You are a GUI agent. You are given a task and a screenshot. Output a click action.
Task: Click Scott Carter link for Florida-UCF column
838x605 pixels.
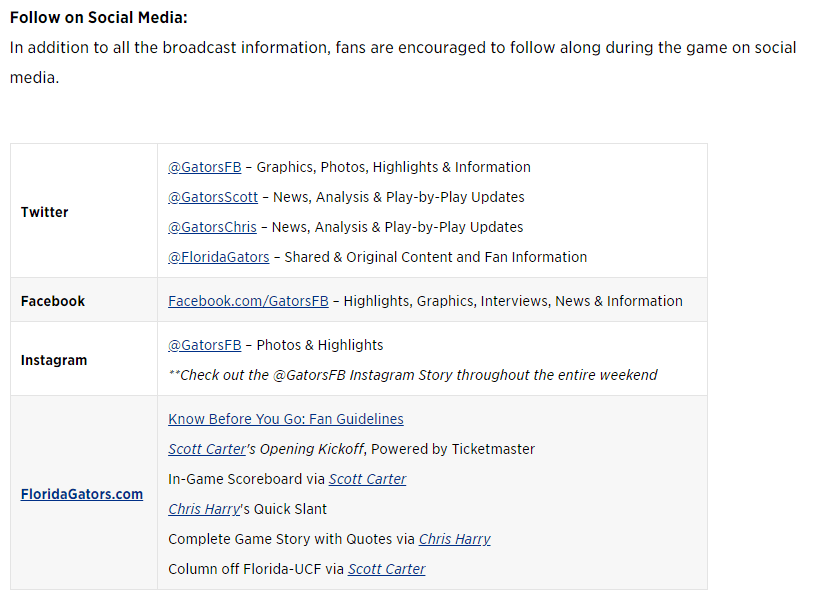point(387,569)
